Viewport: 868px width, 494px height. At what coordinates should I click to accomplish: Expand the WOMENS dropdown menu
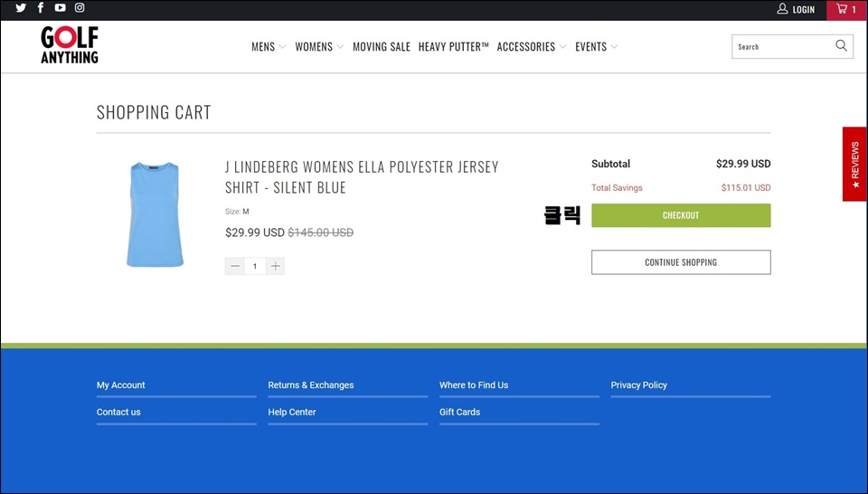(319, 47)
